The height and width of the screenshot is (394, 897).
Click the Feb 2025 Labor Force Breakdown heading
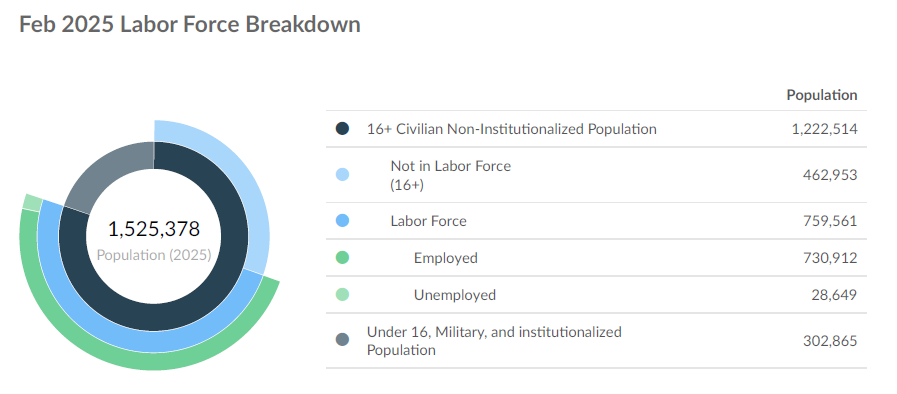190,25
